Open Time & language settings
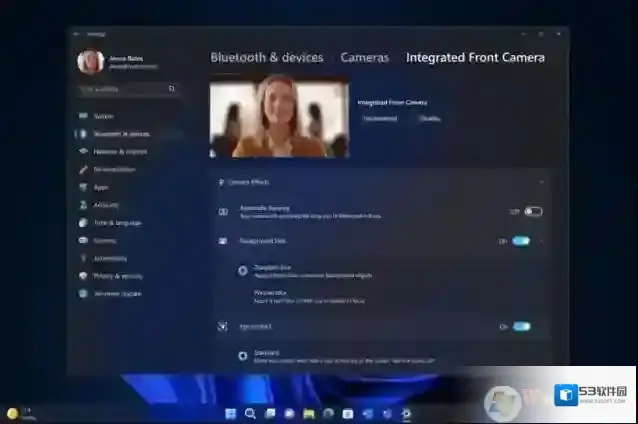 click(117, 223)
